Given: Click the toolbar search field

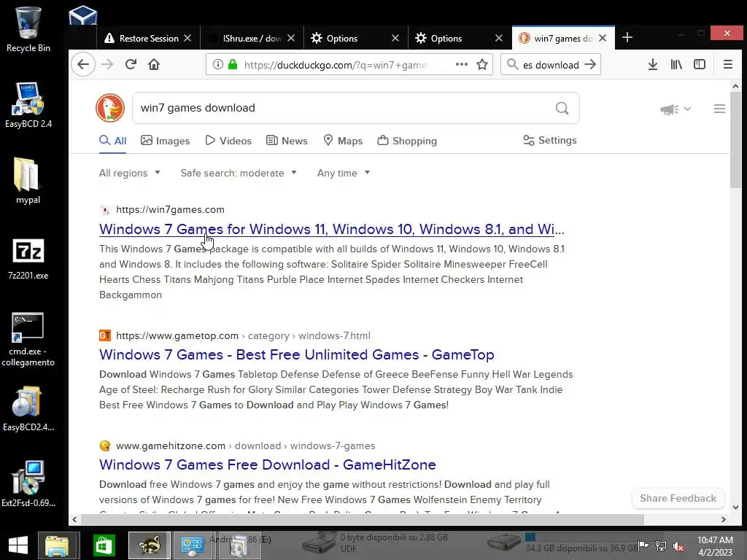Looking at the screenshot, I should (x=551, y=65).
